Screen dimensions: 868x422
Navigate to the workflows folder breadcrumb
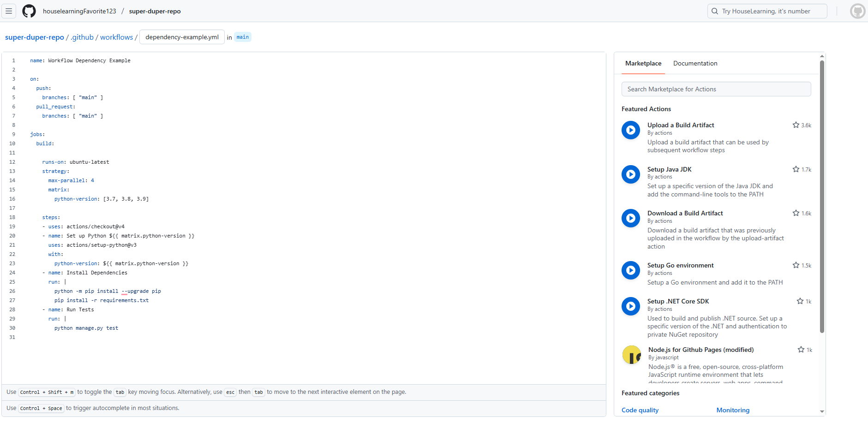click(116, 37)
